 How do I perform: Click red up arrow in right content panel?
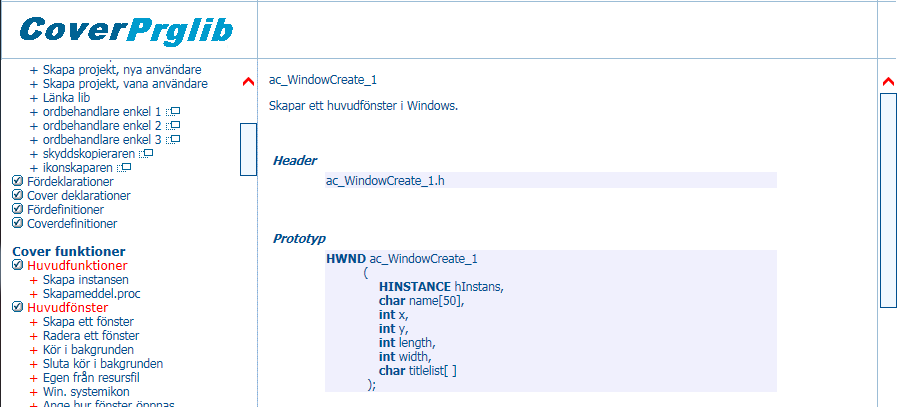[x=888, y=82]
